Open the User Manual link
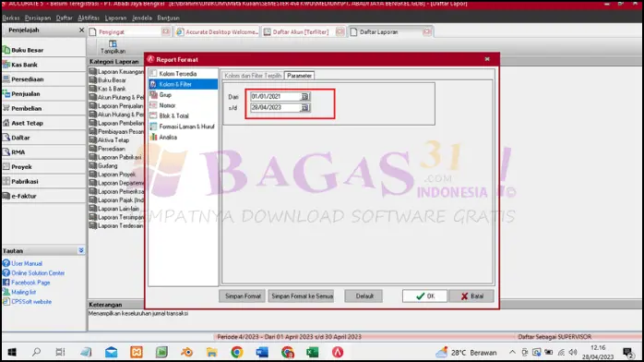This screenshot has width=644, height=362. [x=27, y=263]
